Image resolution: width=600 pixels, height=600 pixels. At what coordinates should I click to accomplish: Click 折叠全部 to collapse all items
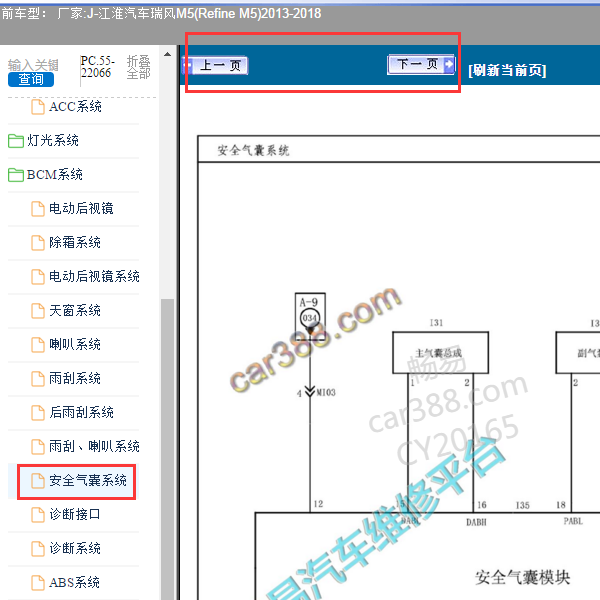click(138, 67)
